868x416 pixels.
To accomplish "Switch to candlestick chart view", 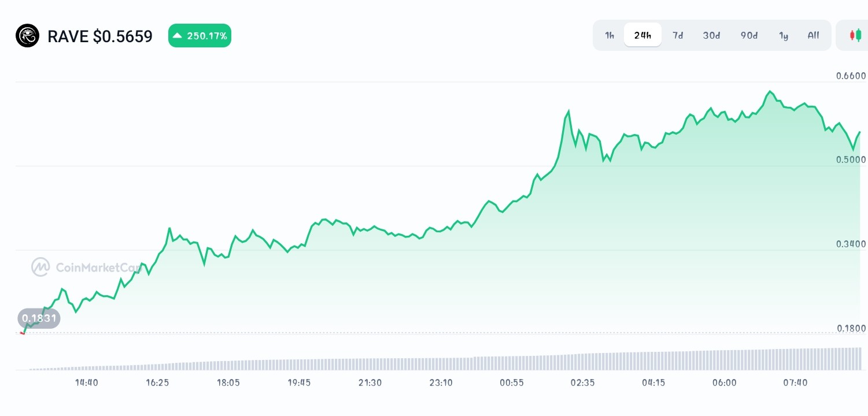I will point(855,35).
